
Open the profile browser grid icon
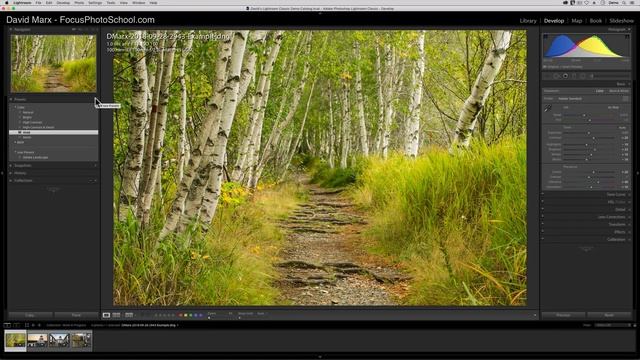coord(625,99)
